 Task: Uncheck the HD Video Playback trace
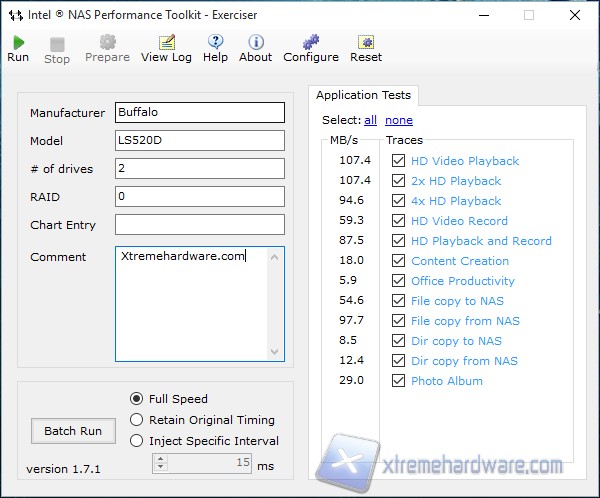tap(399, 161)
